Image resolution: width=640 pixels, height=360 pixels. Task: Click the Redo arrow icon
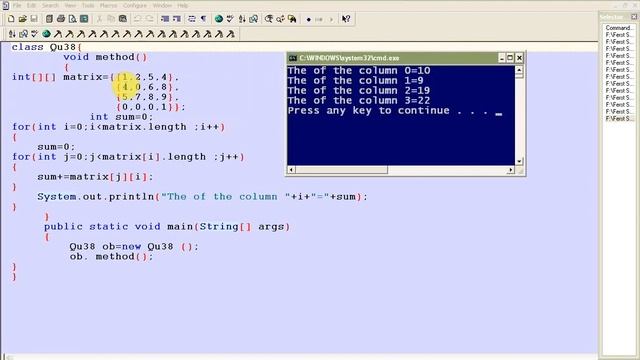pyautogui.click(x=149, y=19)
